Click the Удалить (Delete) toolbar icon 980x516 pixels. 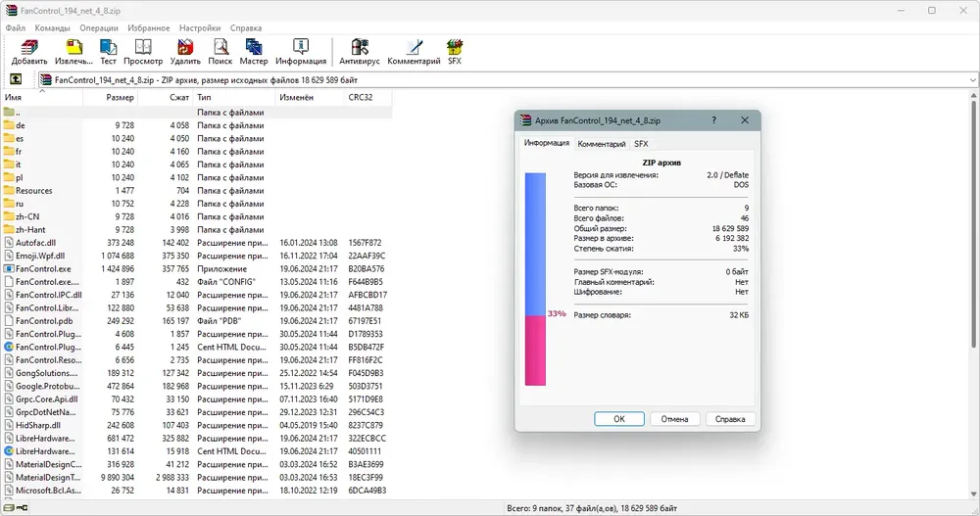click(185, 52)
